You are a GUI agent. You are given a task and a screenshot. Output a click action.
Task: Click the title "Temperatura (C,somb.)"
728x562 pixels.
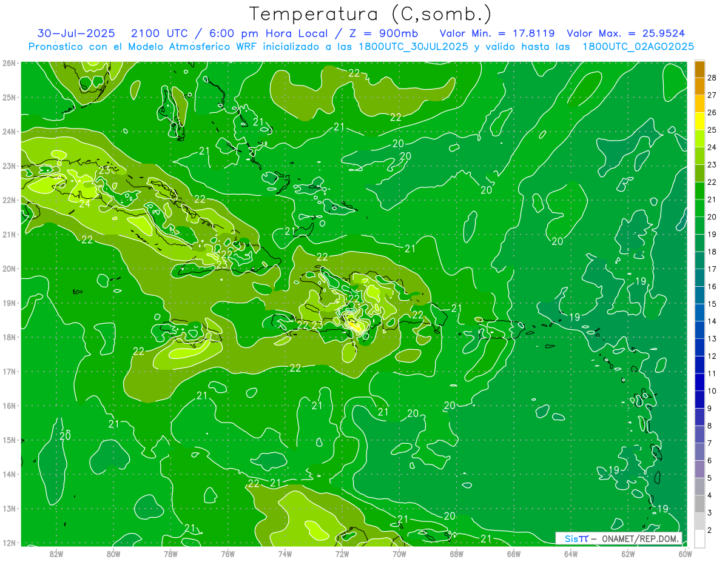[x=371, y=15]
